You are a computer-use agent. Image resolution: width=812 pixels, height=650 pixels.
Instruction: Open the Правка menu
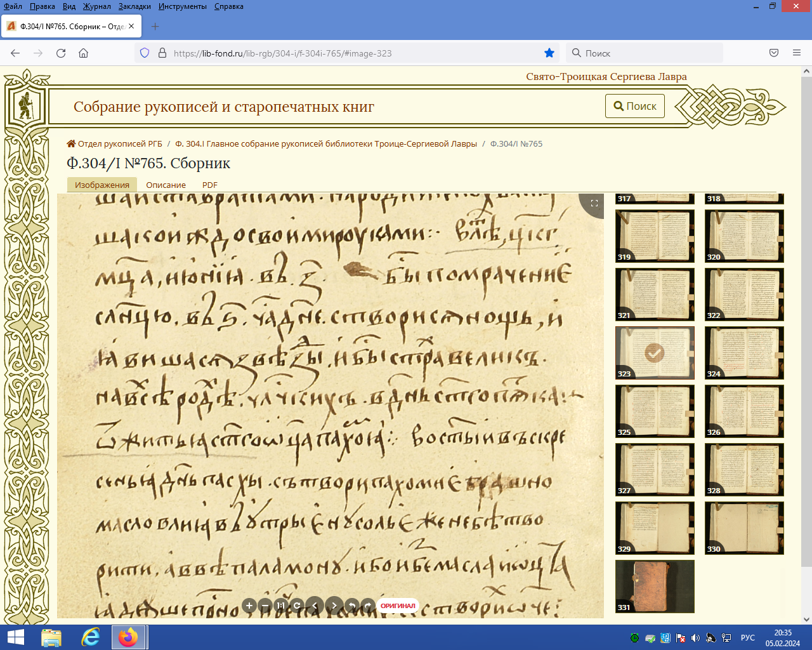pyautogui.click(x=43, y=6)
